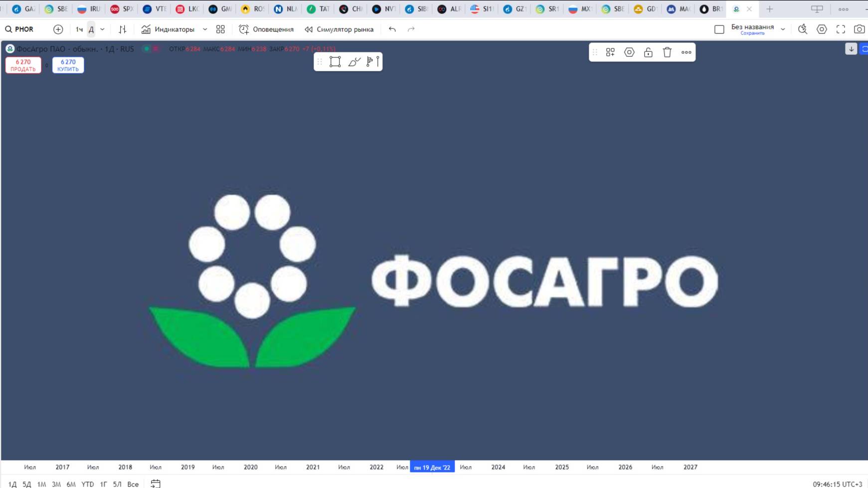868x488 pixels.
Task: Open the indicator templates grid icon
Action: (220, 29)
